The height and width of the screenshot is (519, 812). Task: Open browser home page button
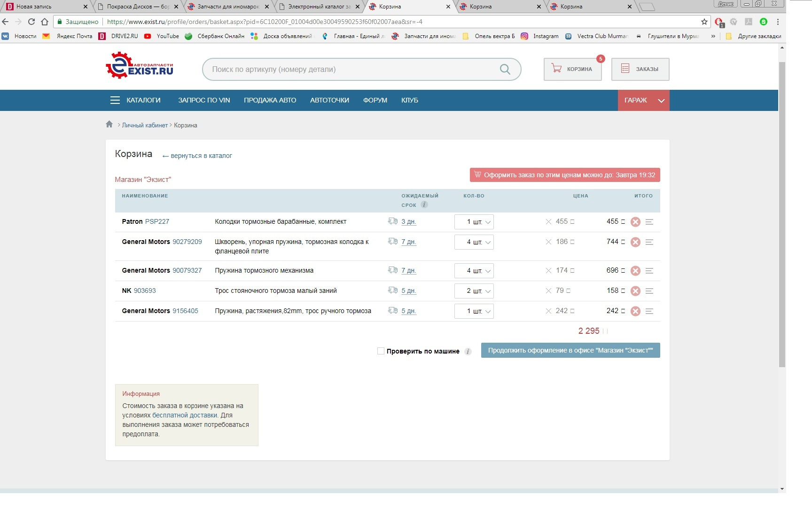click(45, 22)
